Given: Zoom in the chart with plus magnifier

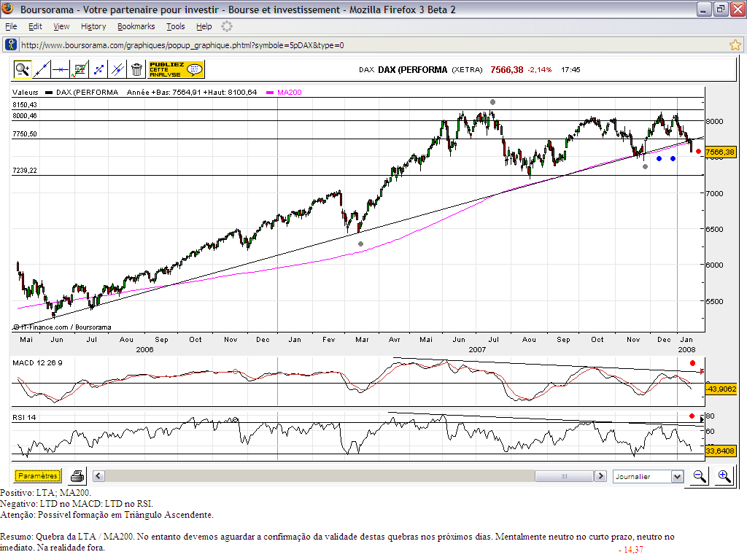Looking at the screenshot, I should (x=724, y=476).
